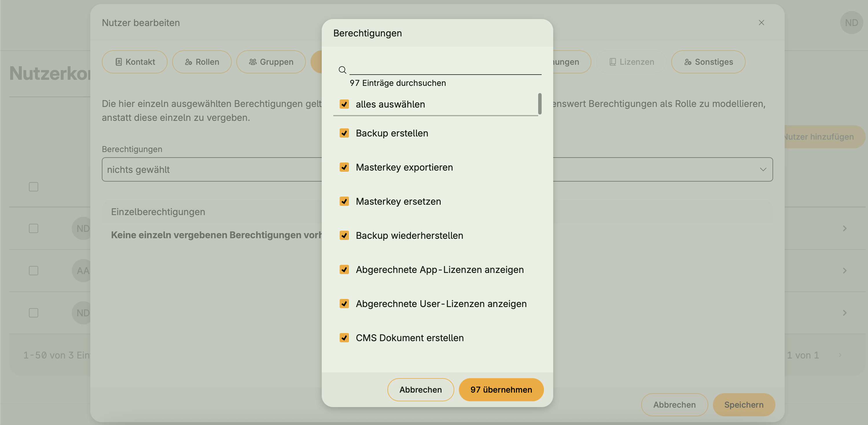The image size is (868, 425).
Task: Click the Kontakt tab address book icon
Action: pos(119,62)
